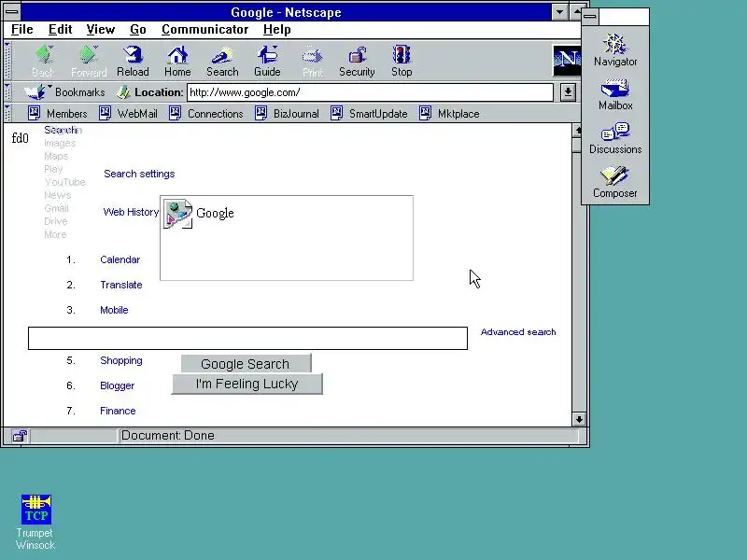Open the Help menu
Viewport: 747px width, 560px height.
[x=276, y=30]
